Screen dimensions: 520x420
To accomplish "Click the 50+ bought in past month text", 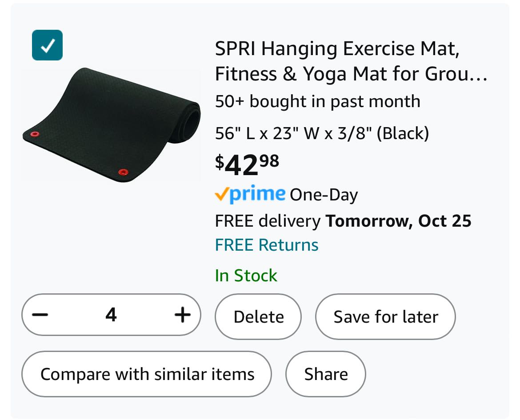I will click(317, 101).
